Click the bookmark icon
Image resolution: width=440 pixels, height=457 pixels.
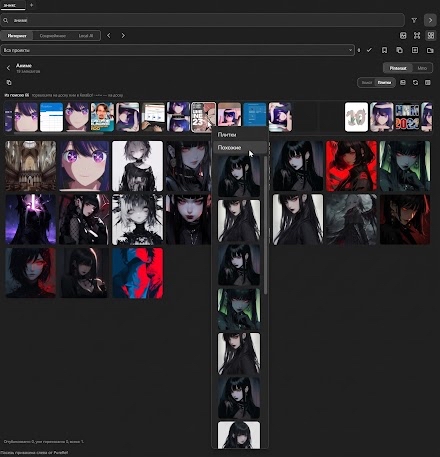[x=384, y=50]
